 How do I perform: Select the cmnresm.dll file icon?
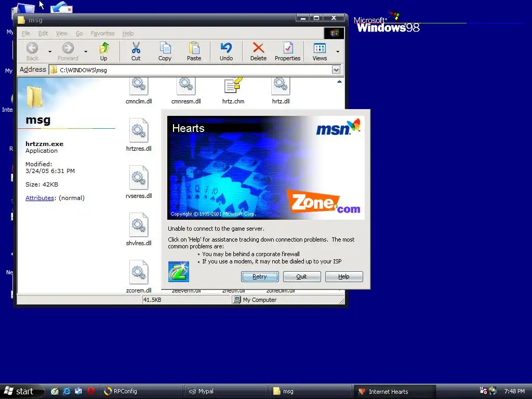tap(186, 87)
